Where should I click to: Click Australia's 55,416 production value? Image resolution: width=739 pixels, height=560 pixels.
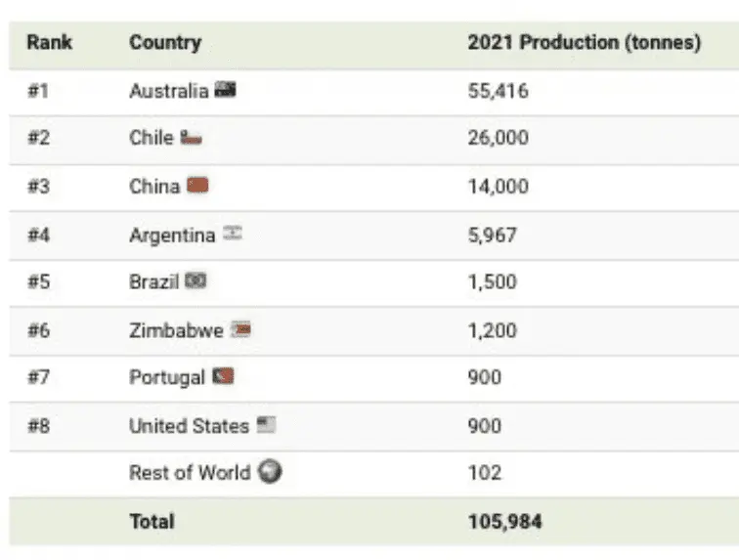point(499,91)
